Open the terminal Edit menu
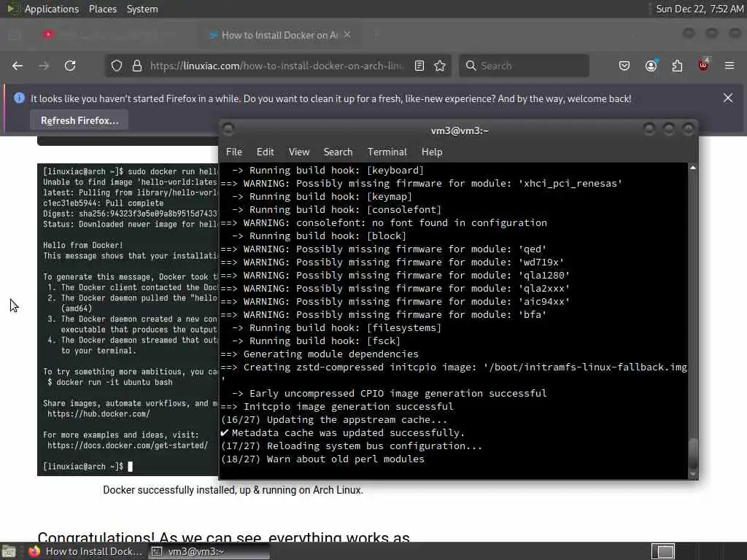The height and width of the screenshot is (560, 747). tap(266, 152)
